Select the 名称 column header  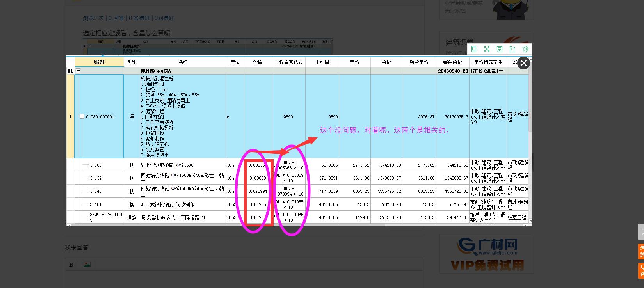[183, 62]
